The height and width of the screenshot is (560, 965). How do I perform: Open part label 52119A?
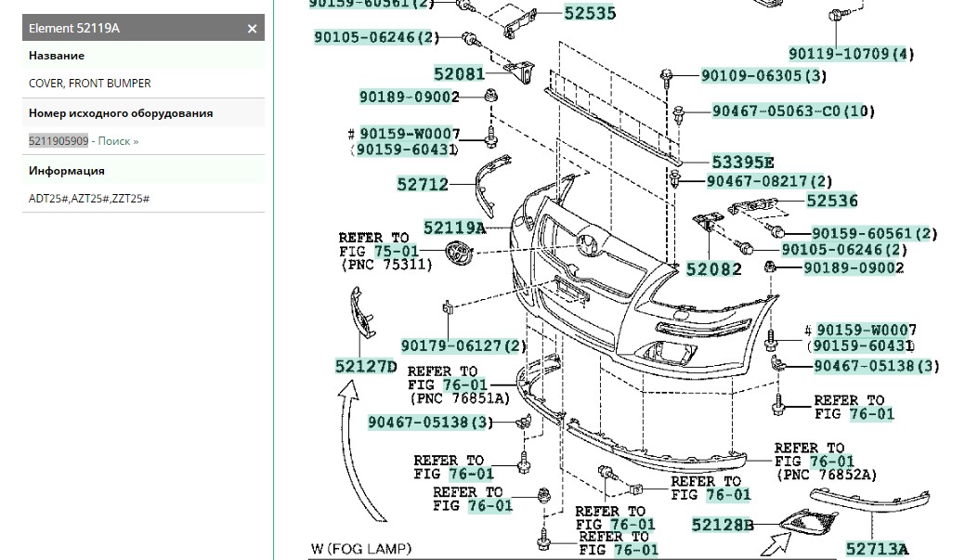point(454,228)
